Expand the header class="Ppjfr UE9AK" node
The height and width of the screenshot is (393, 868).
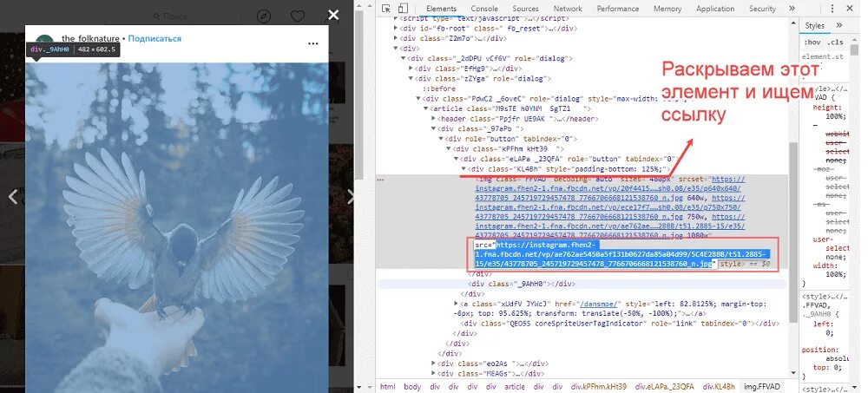pos(433,119)
